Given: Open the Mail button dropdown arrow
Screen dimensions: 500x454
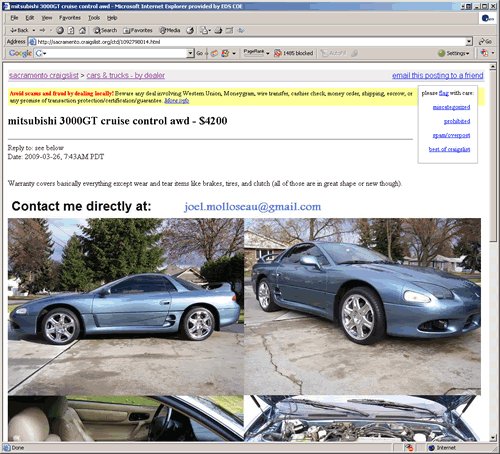Looking at the screenshot, I should click(x=209, y=31).
